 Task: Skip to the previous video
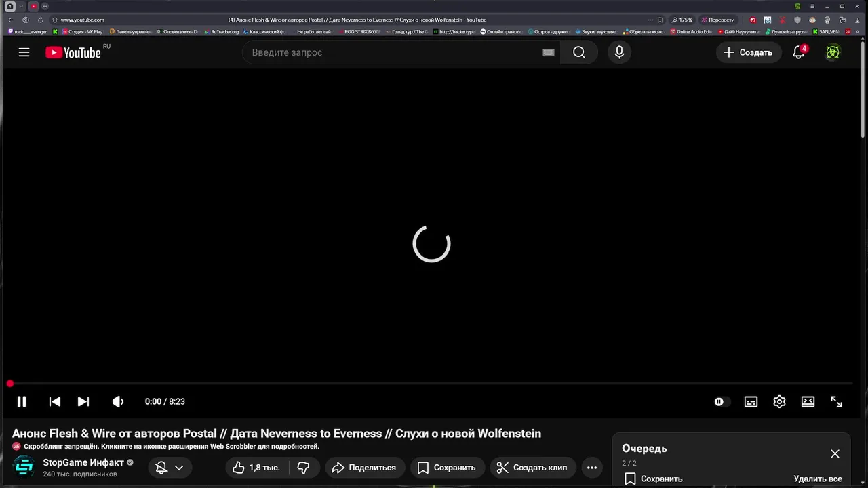[55, 401]
